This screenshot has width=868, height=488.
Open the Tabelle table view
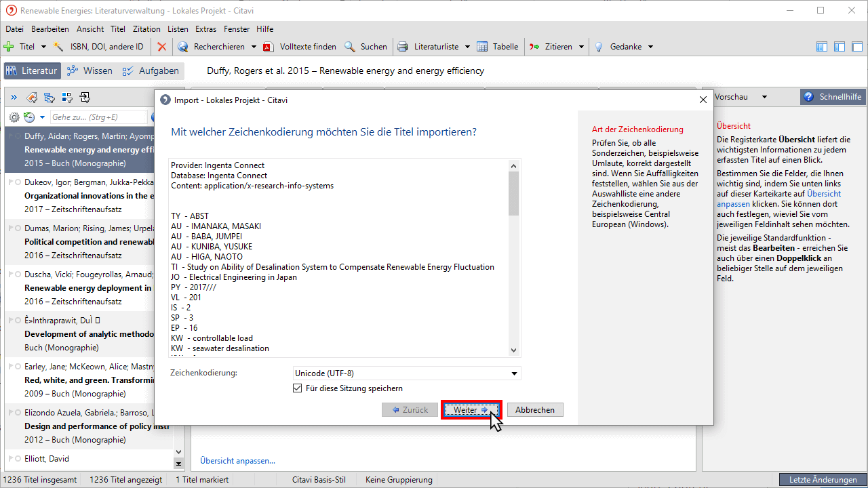coord(498,47)
